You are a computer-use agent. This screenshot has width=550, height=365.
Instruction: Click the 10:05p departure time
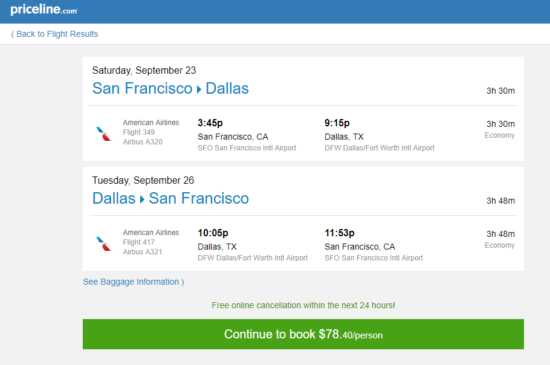pos(213,233)
